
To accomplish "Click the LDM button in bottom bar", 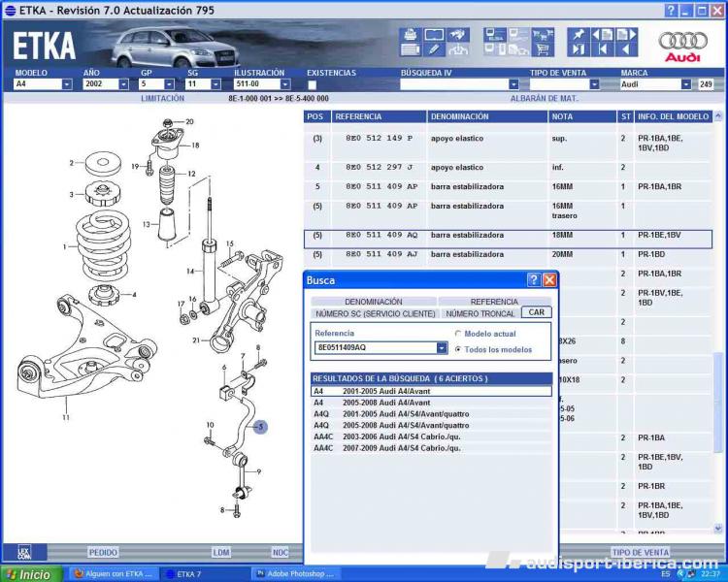I will point(221,552).
